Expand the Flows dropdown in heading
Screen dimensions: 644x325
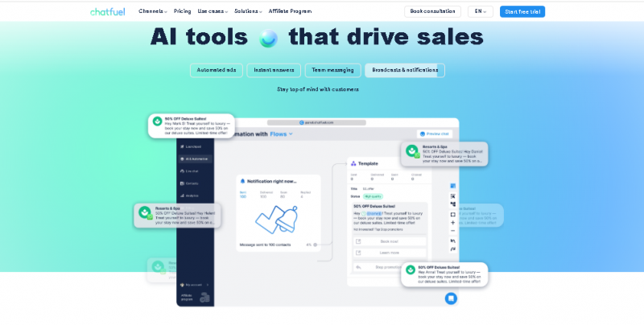click(x=281, y=134)
